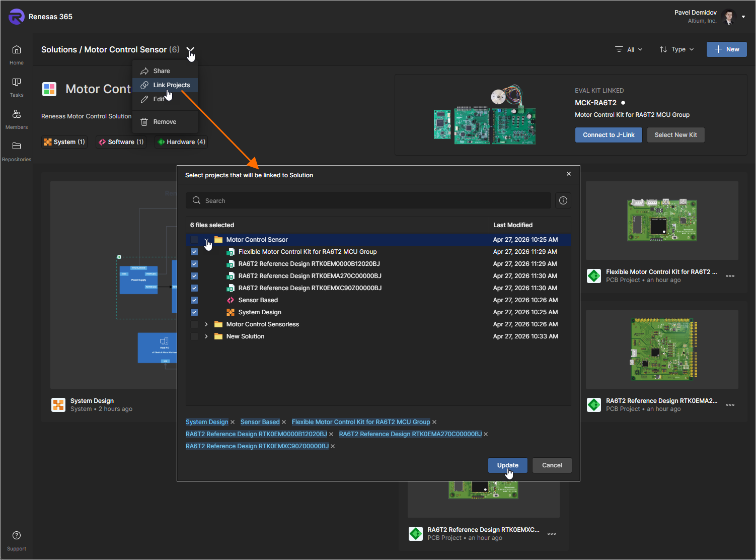This screenshot has width=756, height=560.
Task: Click the Update button
Action: 507,465
